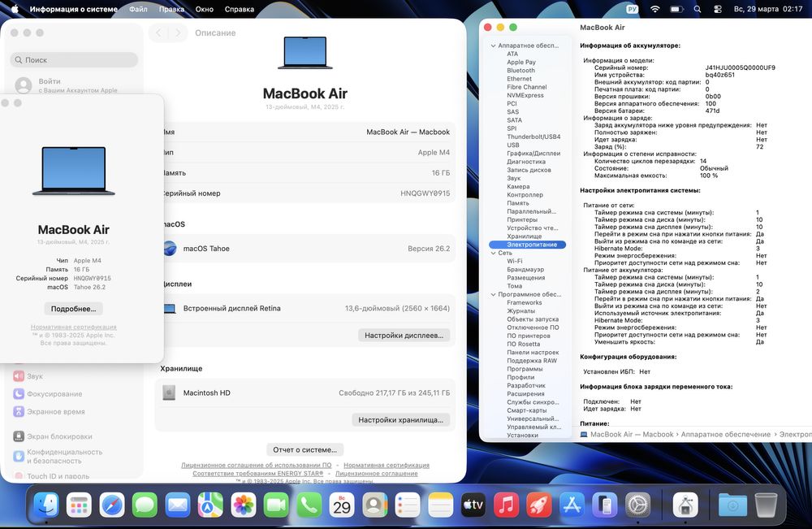Open Notes app in the Dock

pyautogui.click(x=441, y=505)
